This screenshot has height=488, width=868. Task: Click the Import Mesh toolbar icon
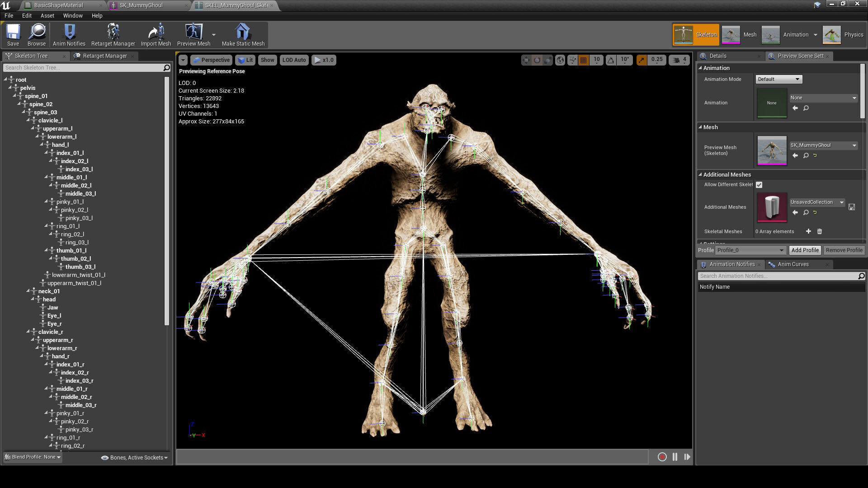tap(156, 35)
